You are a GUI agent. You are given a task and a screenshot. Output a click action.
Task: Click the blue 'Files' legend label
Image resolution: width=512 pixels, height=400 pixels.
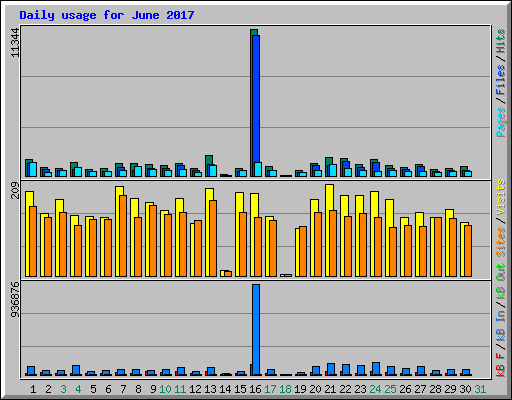tap(501, 80)
